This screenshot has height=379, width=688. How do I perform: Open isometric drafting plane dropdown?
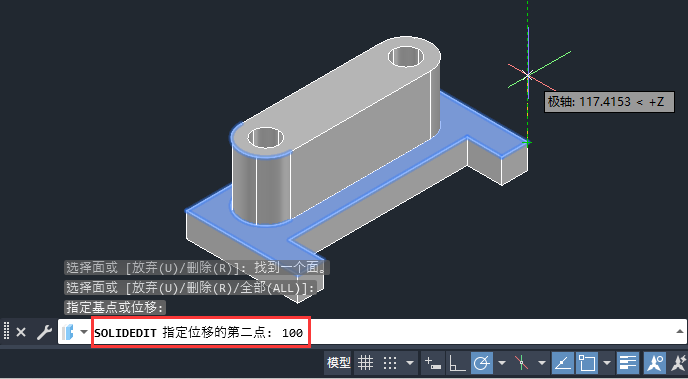pos(542,363)
